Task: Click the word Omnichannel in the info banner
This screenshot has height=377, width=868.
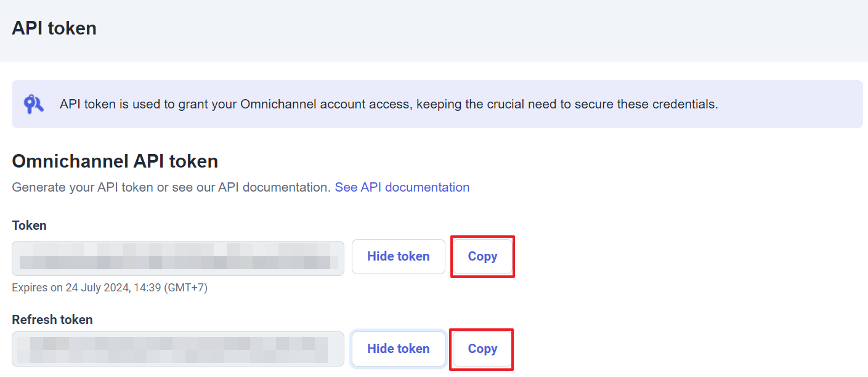Action: click(280, 104)
